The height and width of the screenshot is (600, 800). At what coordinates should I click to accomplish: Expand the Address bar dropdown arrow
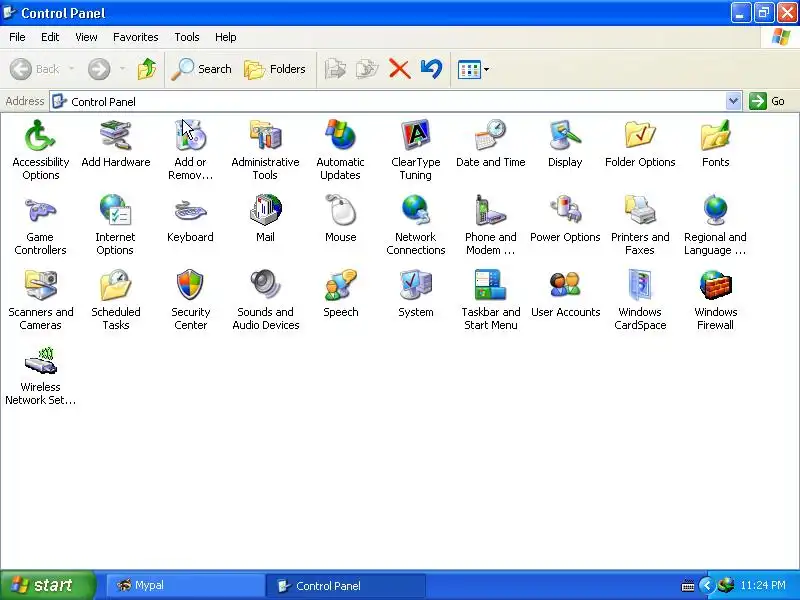(x=733, y=101)
